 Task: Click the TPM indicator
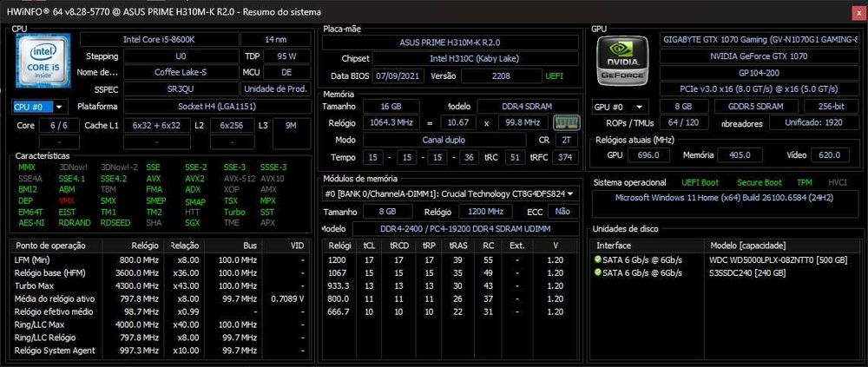pyautogui.click(x=805, y=182)
